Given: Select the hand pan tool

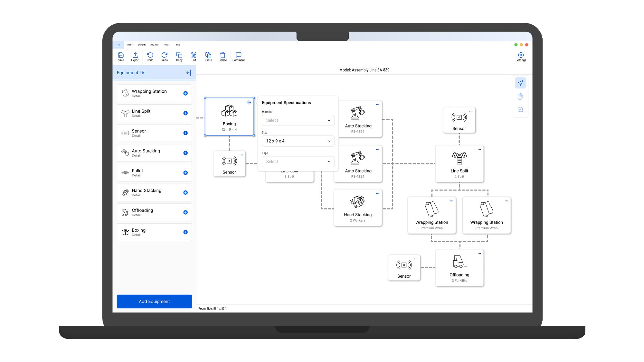Looking at the screenshot, I should [x=520, y=96].
